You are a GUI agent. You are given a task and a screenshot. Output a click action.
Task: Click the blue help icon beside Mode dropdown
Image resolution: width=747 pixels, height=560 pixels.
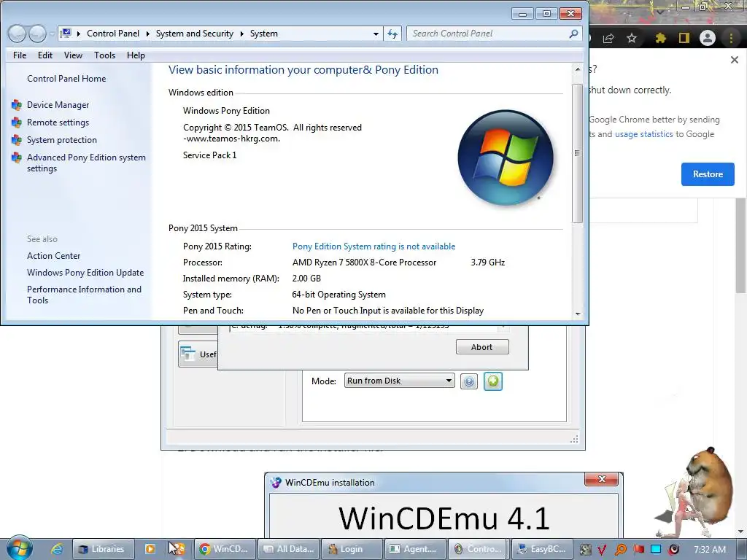click(469, 381)
